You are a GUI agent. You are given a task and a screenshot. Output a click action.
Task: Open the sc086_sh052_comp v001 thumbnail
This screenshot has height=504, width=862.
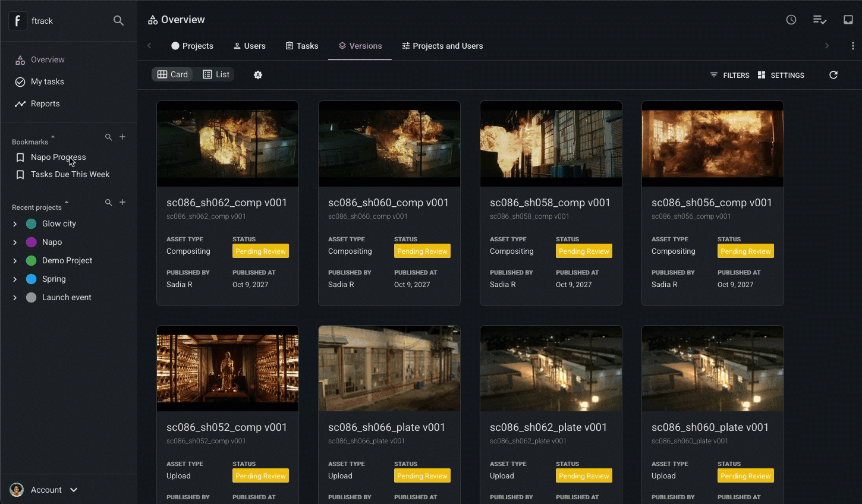pos(228,368)
